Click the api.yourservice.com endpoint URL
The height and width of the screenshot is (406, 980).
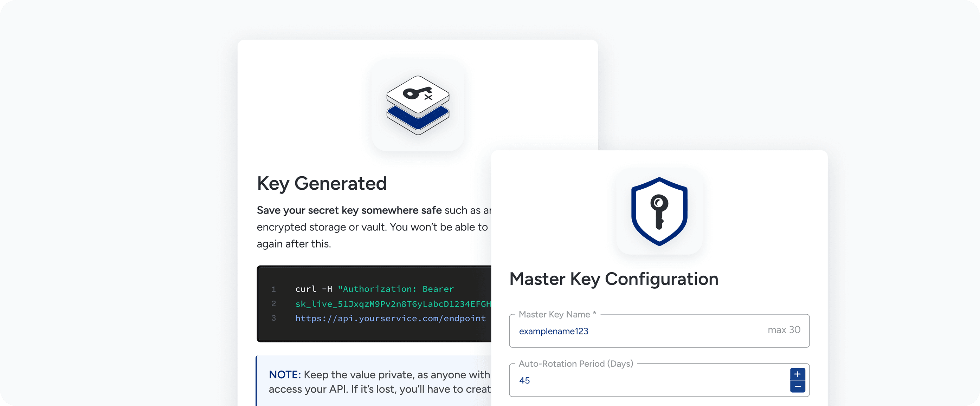click(x=390, y=319)
